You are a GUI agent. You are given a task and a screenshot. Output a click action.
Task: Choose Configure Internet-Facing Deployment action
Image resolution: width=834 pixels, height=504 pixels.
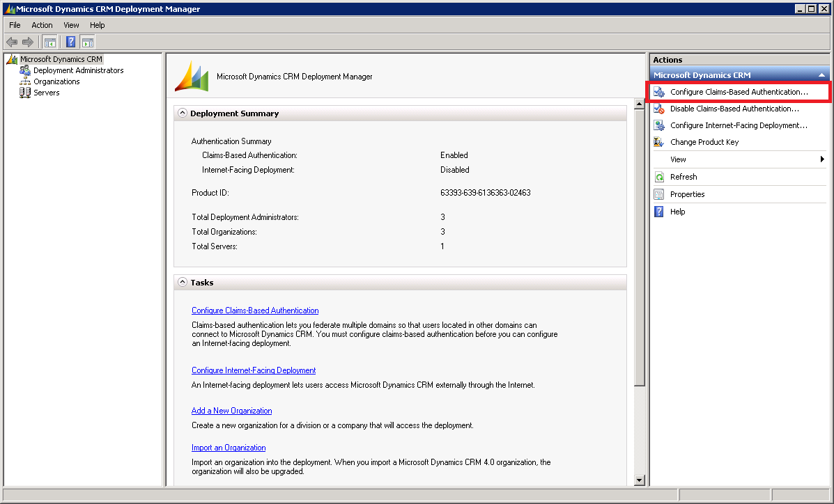coord(739,125)
